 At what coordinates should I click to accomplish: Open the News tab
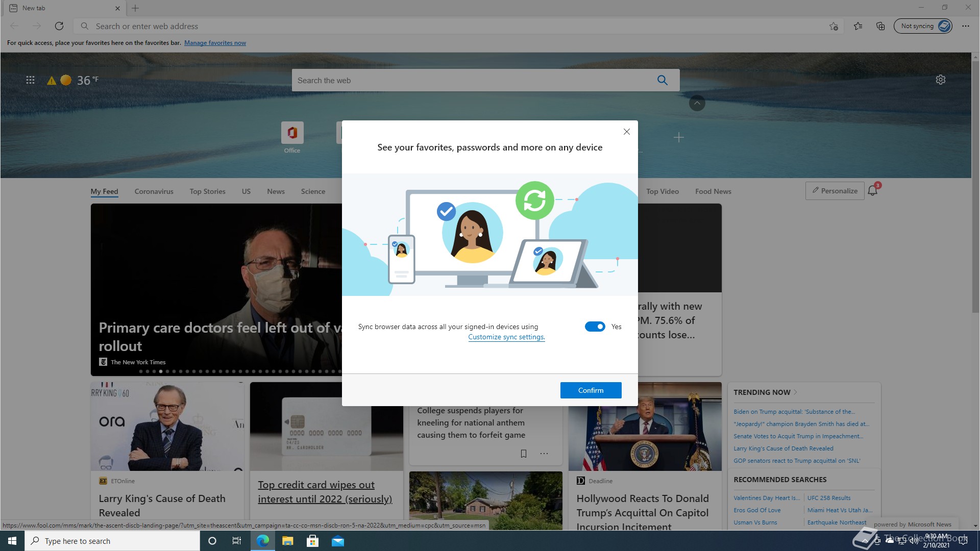(x=276, y=191)
